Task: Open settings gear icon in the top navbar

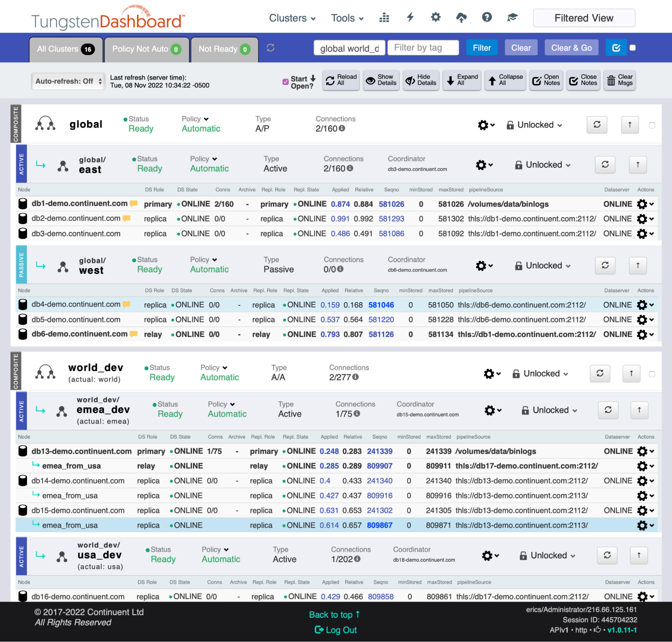Action: [x=435, y=17]
